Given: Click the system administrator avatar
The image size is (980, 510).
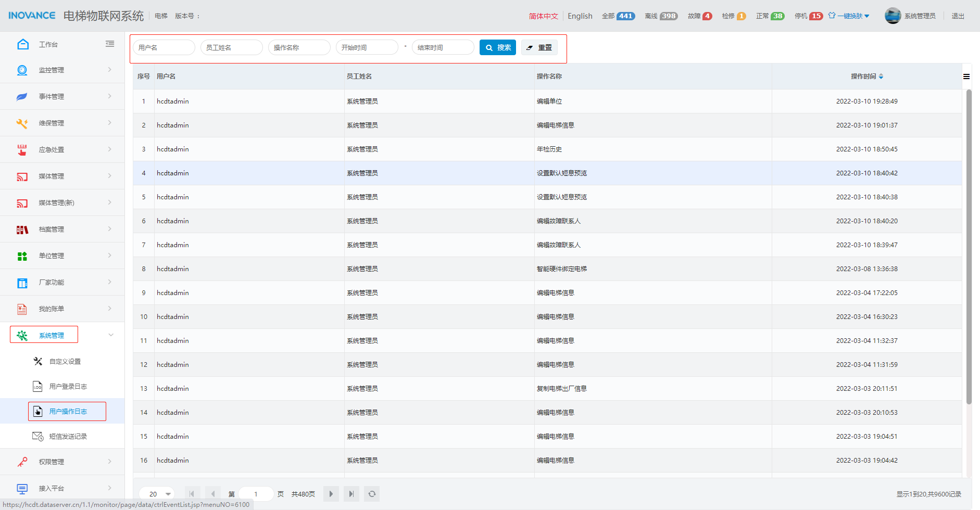Looking at the screenshot, I should (x=893, y=16).
